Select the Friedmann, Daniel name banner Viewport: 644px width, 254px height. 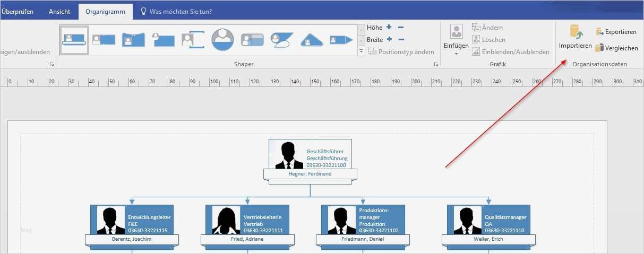click(363, 239)
